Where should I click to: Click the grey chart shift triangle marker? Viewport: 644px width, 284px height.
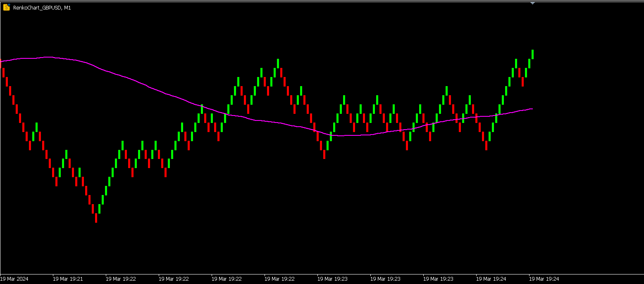point(532,3)
